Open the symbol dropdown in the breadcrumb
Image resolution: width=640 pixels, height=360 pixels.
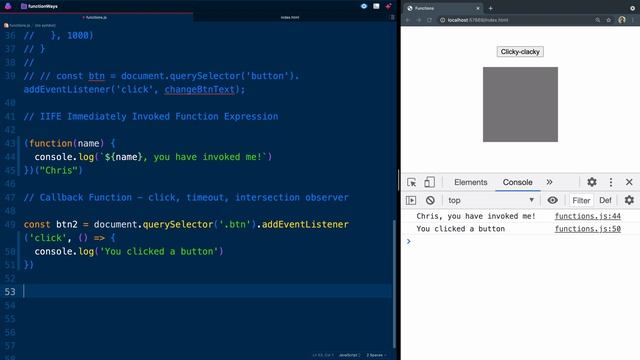45,25
